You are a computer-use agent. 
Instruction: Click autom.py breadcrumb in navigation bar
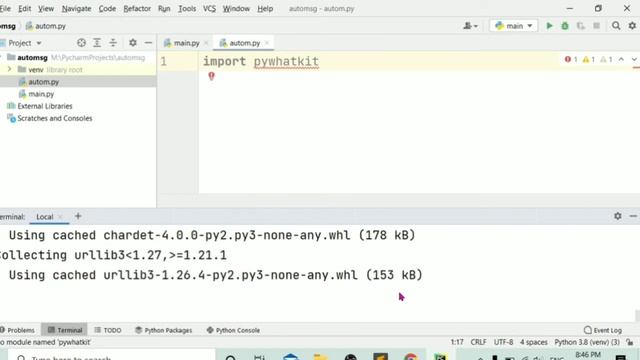coord(46,26)
